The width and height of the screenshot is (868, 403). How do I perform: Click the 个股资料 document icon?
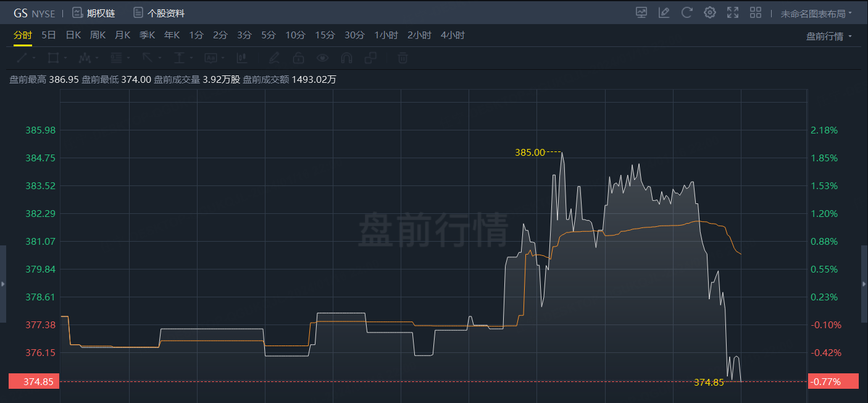pos(138,13)
